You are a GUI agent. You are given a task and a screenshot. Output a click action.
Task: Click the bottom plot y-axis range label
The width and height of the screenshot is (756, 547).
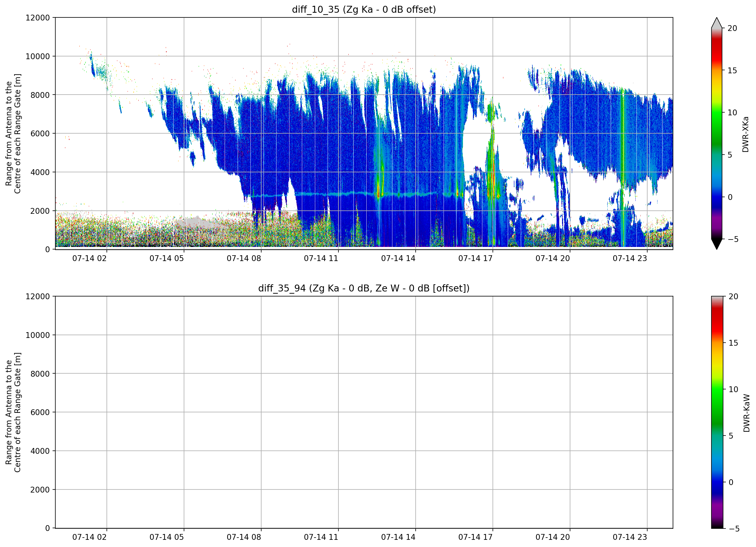13,412
